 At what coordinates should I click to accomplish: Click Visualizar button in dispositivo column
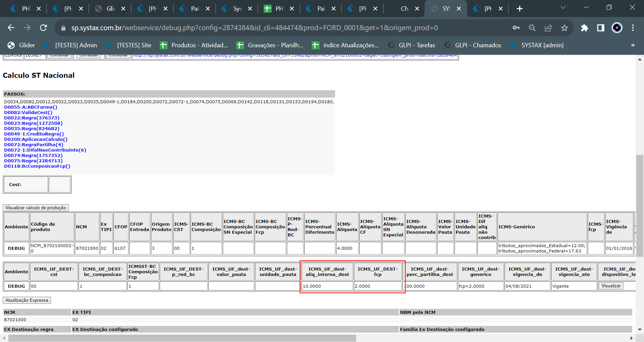pos(611,286)
